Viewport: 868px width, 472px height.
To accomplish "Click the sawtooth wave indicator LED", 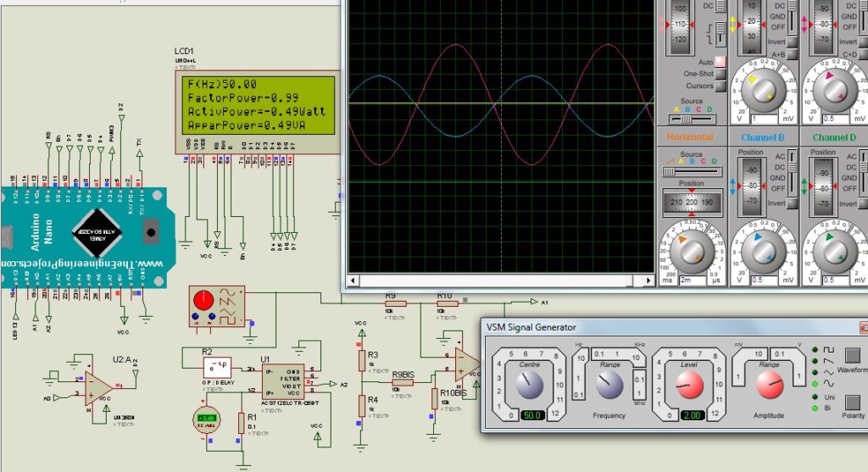I will tap(815, 361).
